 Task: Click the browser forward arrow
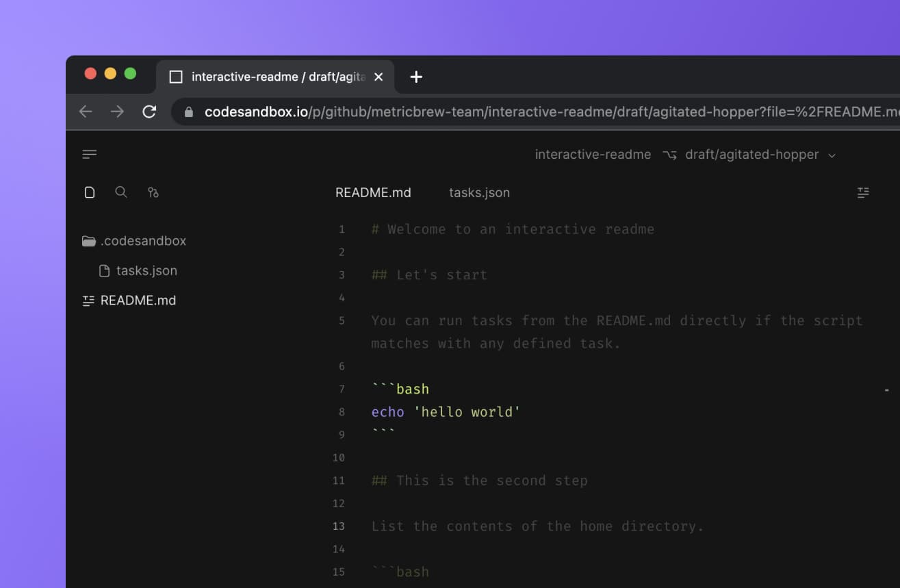(117, 112)
